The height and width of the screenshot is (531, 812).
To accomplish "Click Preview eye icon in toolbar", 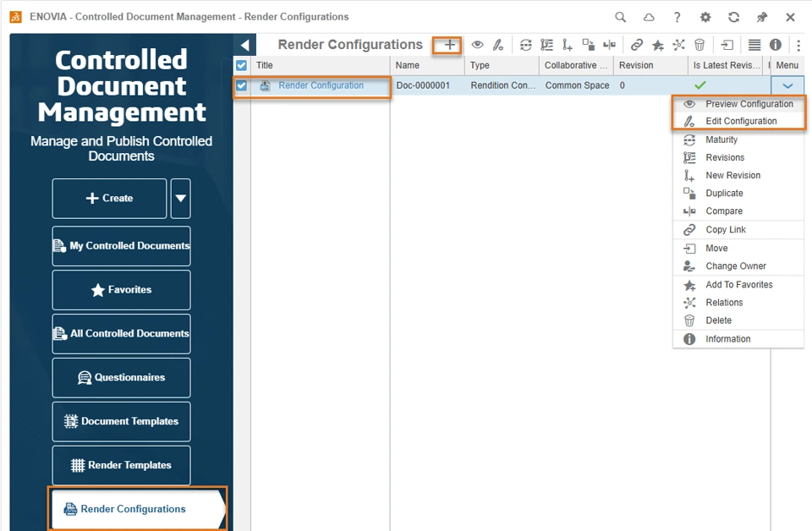I will (477, 45).
